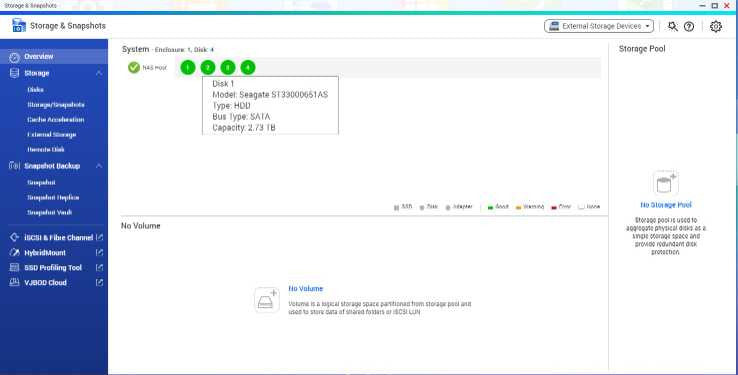This screenshot has width=738, height=375.
Task: Go to External Storage page
Action: pos(51,135)
